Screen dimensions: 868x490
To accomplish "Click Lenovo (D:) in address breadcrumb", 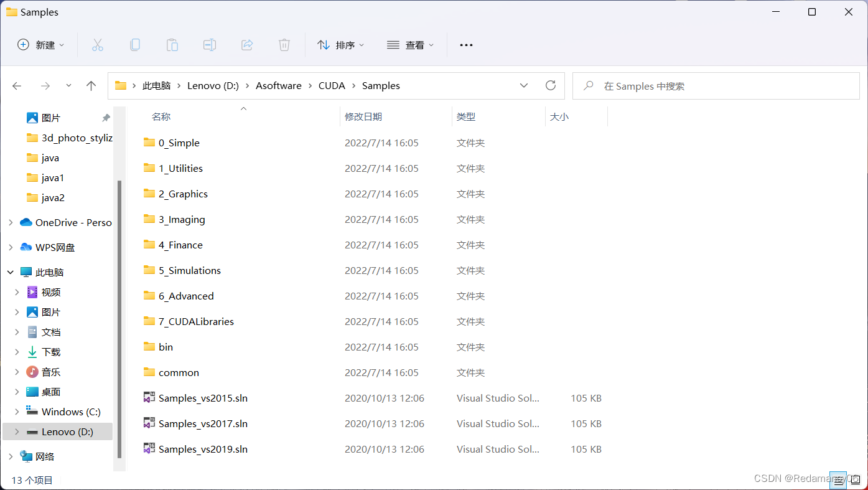I will (213, 86).
